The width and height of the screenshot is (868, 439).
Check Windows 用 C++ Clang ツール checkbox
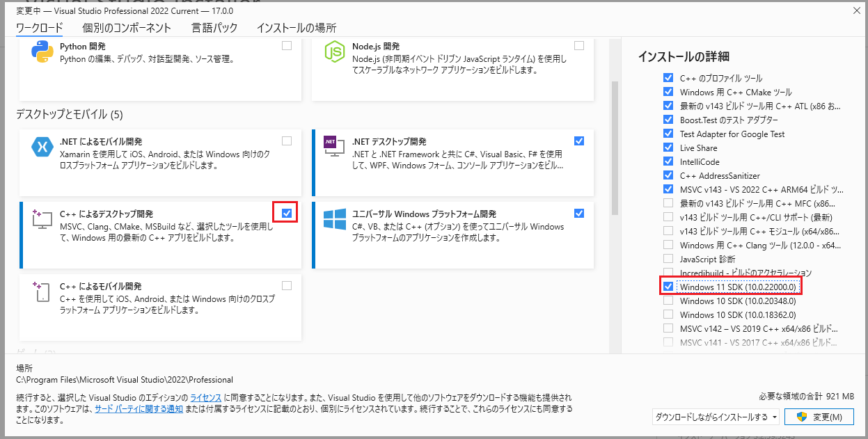pos(668,245)
